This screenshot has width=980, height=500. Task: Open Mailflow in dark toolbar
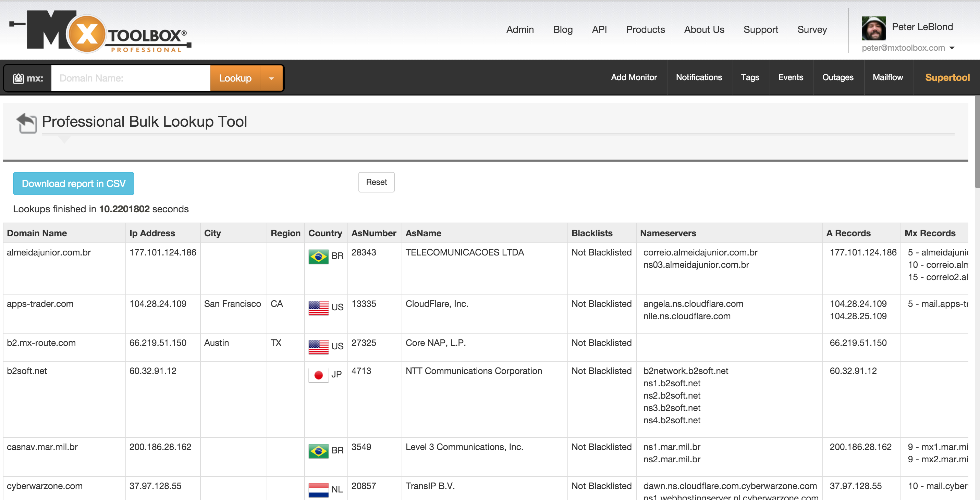887,77
